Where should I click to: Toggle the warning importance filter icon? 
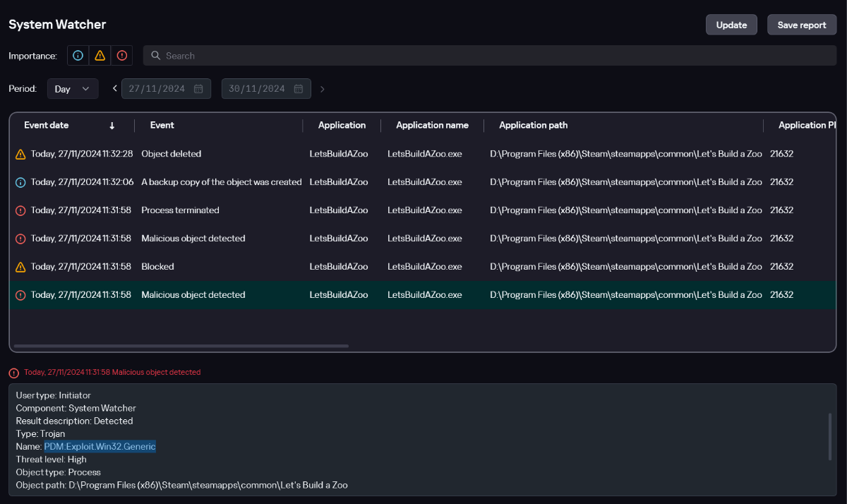(x=100, y=56)
